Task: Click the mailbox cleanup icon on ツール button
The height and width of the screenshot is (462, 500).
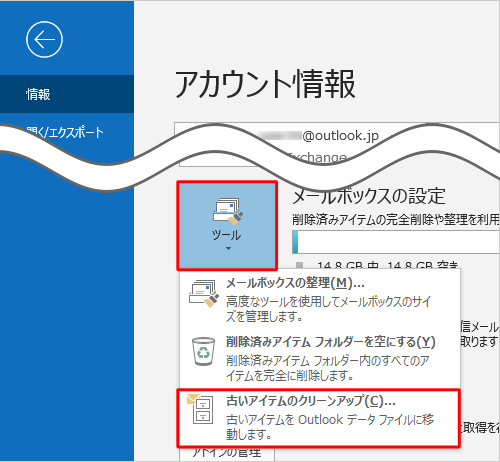Action: pyautogui.click(x=228, y=211)
